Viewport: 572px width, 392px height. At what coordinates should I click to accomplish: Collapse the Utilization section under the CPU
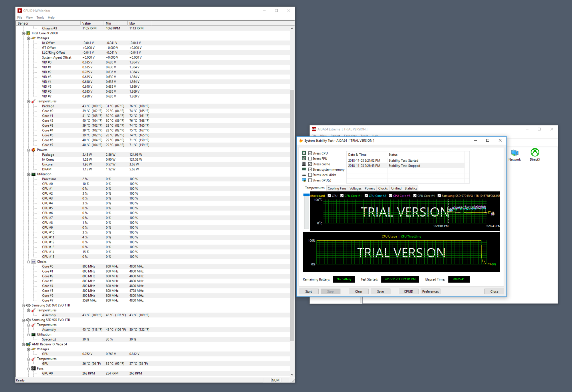tap(29, 174)
